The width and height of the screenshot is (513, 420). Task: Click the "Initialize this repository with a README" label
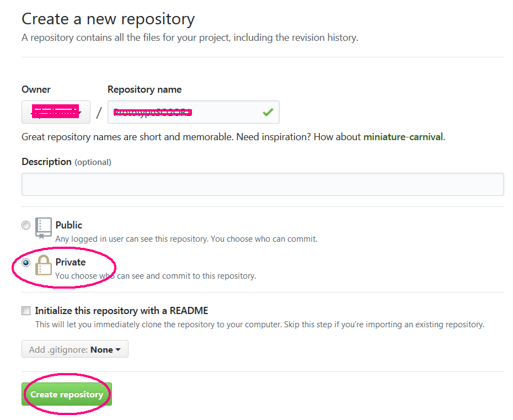click(x=121, y=311)
